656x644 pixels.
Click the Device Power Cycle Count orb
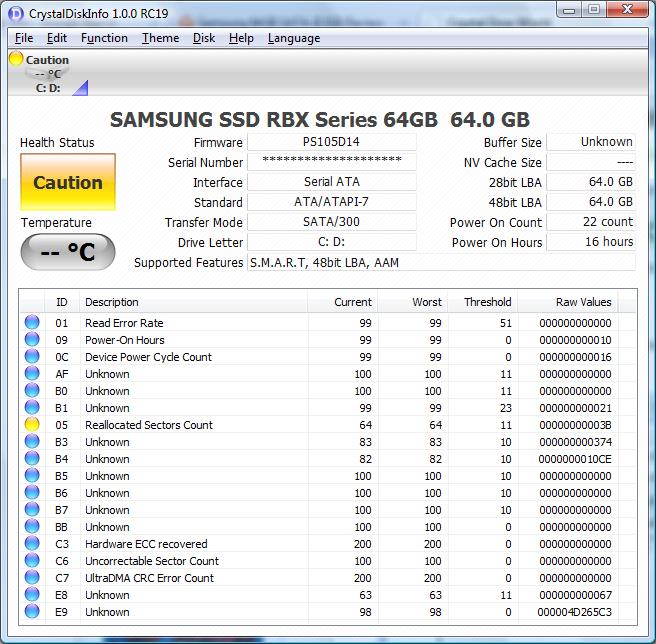pos(32,356)
